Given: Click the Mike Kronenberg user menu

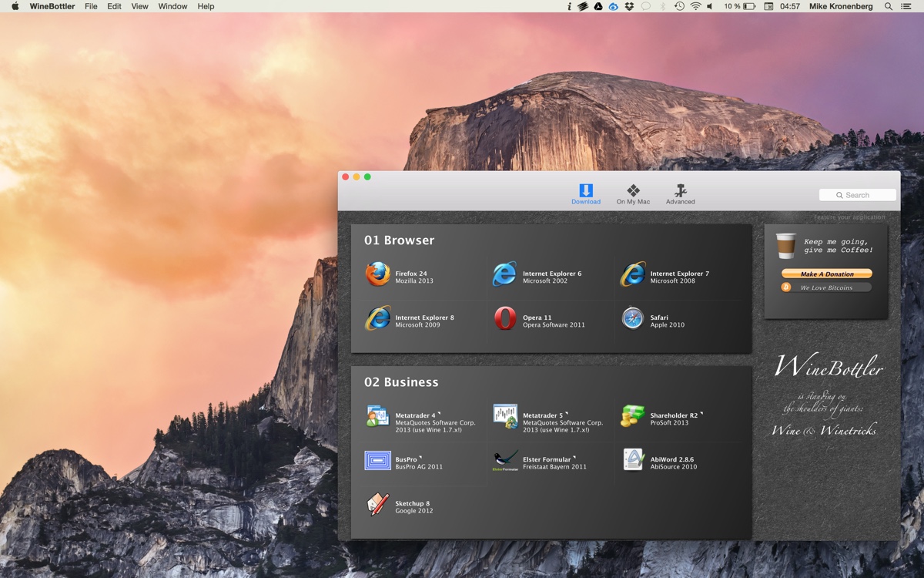Looking at the screenshot, I should (842, 6).
